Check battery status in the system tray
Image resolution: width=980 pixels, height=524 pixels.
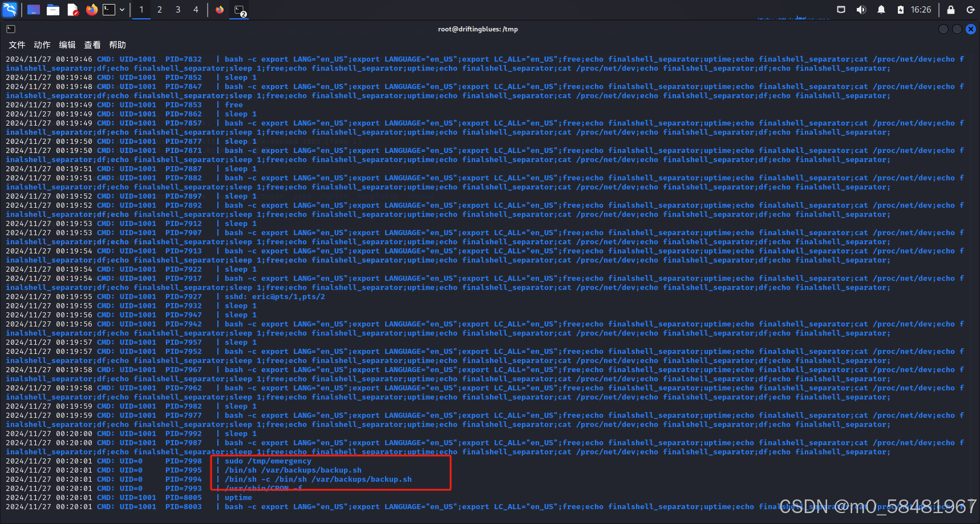[x=901, y=9]
